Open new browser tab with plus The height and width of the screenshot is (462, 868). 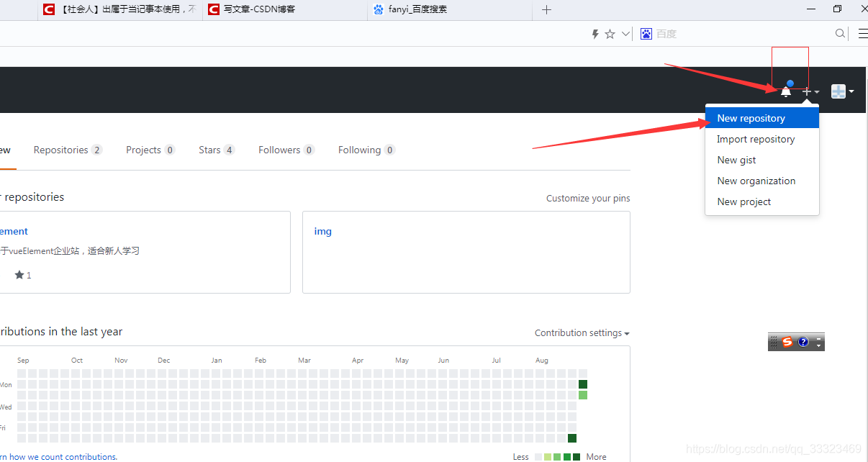[546, 9]
